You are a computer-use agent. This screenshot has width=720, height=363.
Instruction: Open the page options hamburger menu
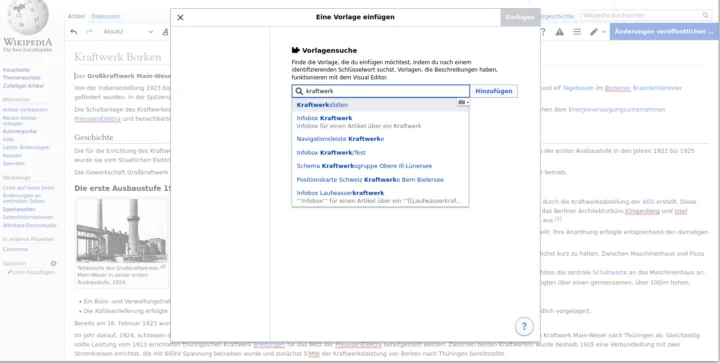577,32
